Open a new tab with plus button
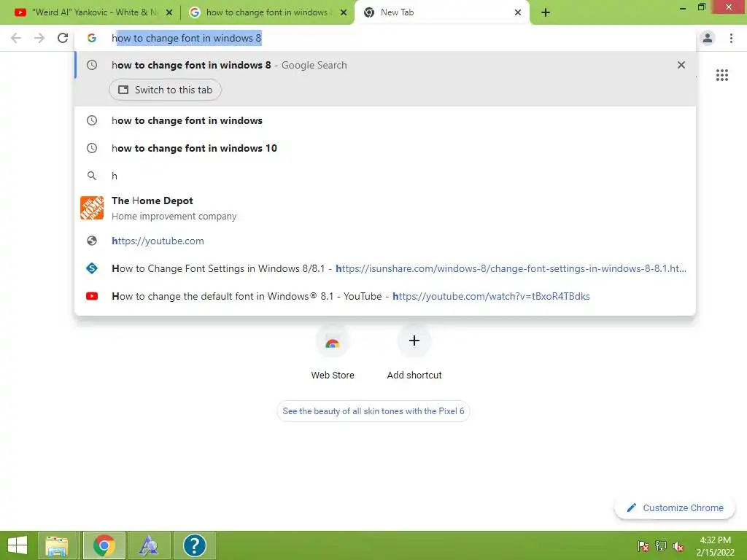The image size is (747, 560). 546,12
